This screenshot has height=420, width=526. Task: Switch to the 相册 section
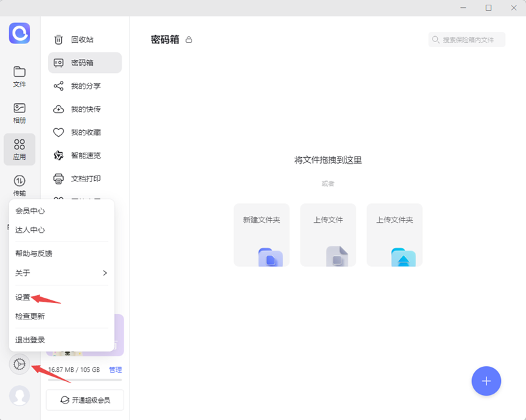[x=19, y=112]
